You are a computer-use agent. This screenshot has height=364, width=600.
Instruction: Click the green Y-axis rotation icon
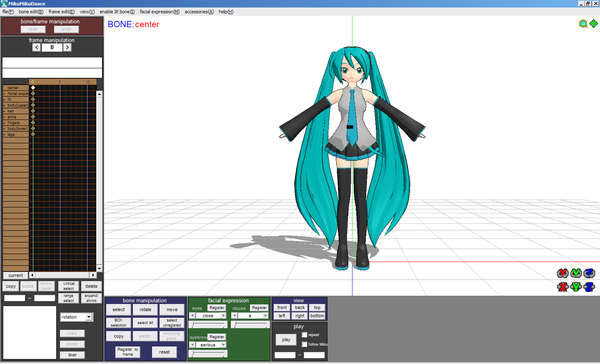click(576, 273)
